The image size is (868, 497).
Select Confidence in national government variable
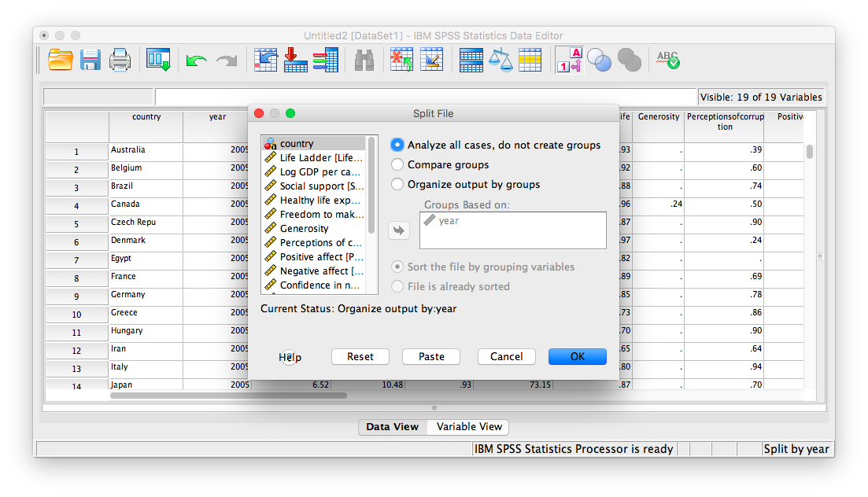pos(314,285)
